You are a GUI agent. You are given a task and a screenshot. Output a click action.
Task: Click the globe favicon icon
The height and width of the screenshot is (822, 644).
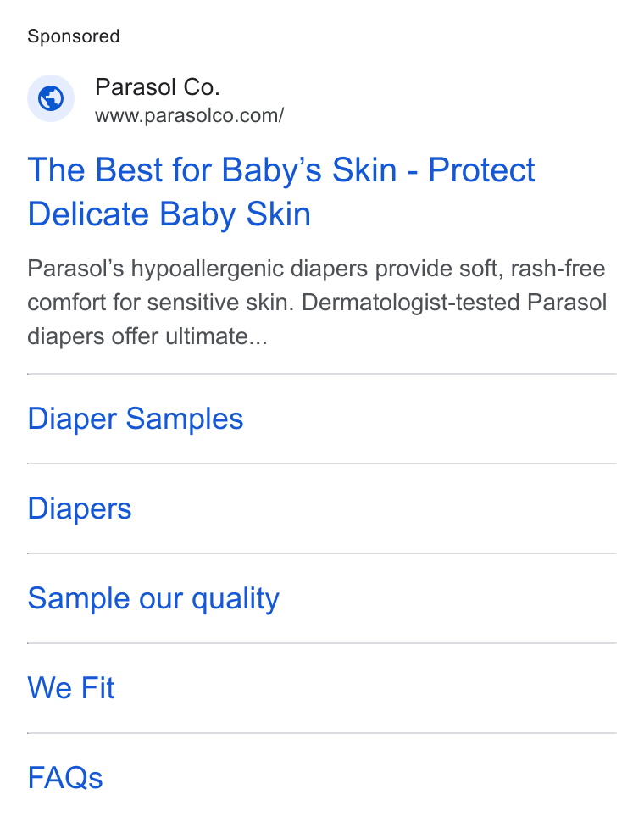coord(51,98)
